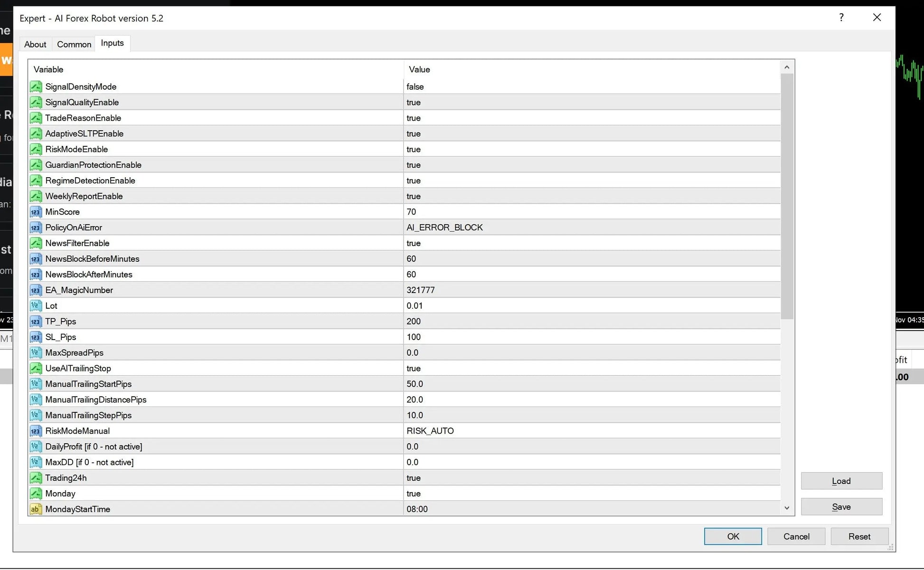Image resolution: width=924 pixels, height=570 pixels.
Task: Click the icon next to RegimeDetectionEnable
Action: pos(36,180)
